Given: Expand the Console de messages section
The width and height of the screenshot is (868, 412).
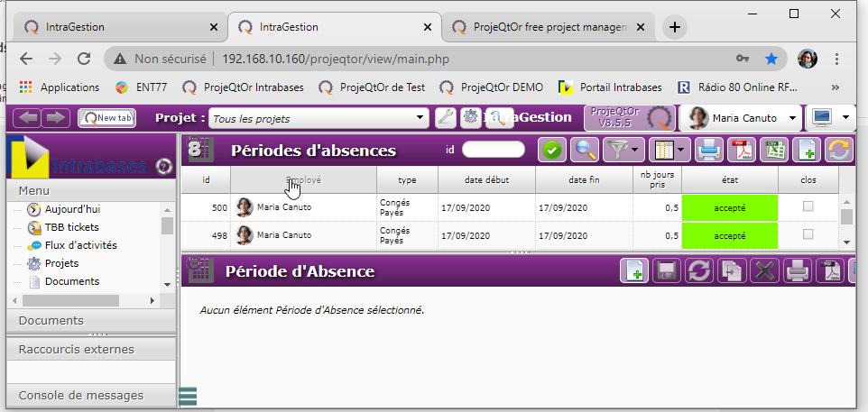Looking at the screenshot, I should tap(91, 396).
